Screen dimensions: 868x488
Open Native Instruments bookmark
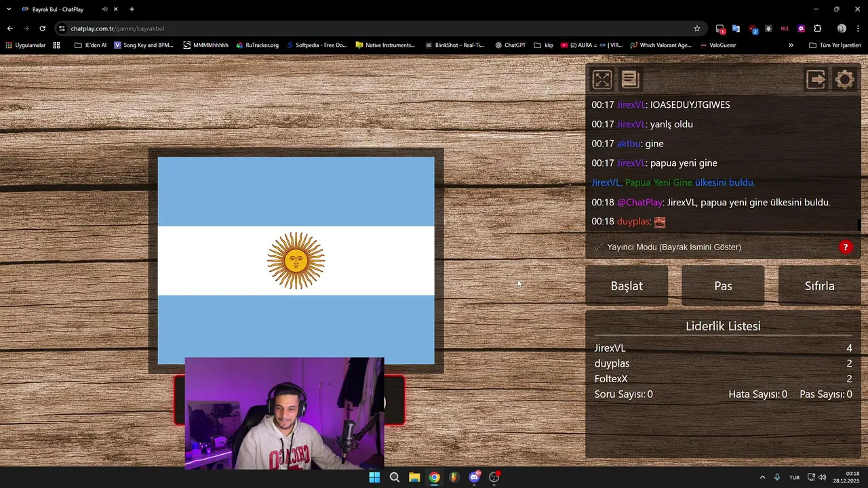(x=384, y=45)
